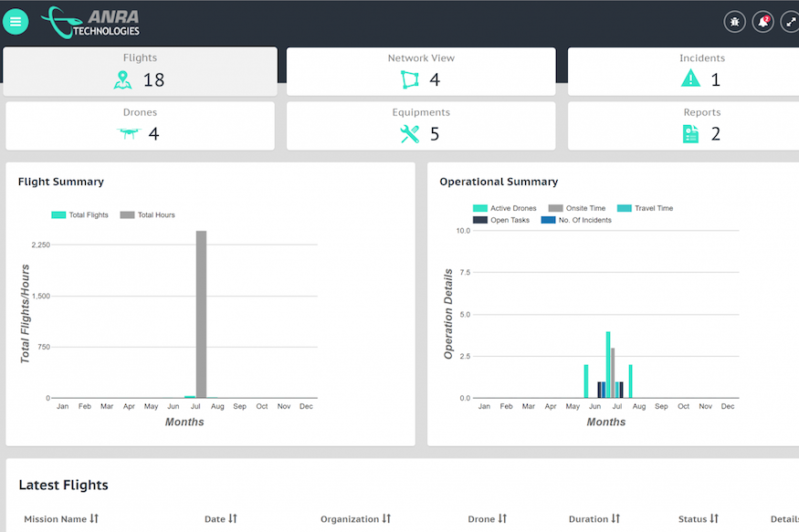Open the hamburger menu button

tap(16, 21)
